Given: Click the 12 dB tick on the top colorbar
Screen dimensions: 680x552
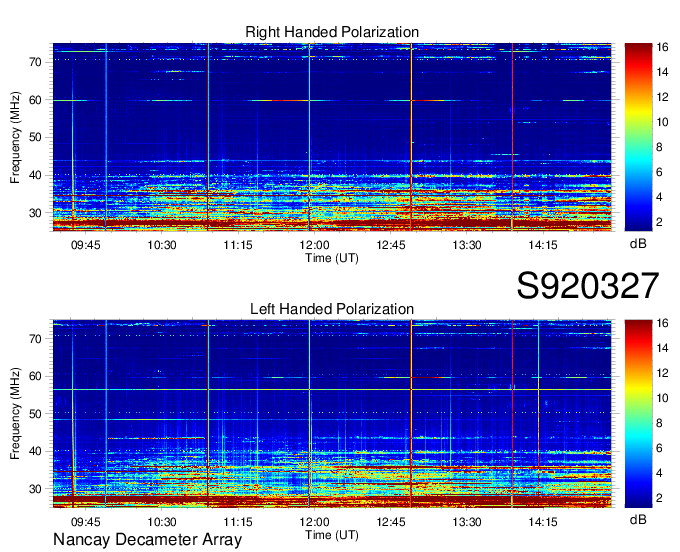Looking at the screenshot, I should 662,97.
